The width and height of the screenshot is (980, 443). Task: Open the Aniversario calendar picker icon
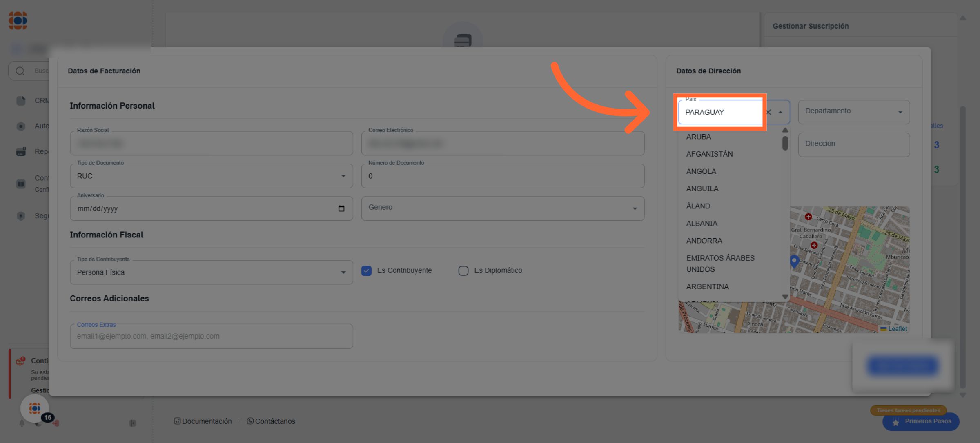click(341, 208)
